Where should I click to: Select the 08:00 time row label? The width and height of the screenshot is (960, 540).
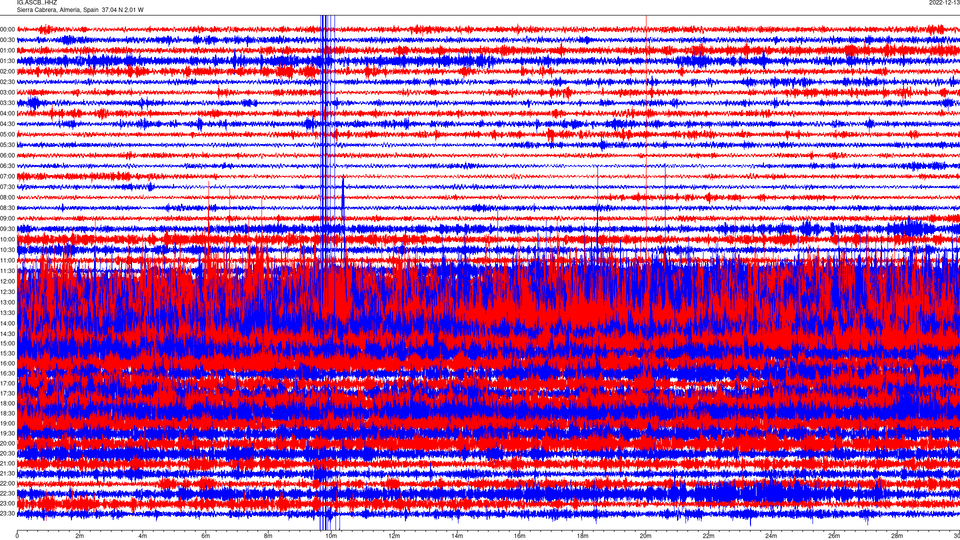tap(8, 197)
